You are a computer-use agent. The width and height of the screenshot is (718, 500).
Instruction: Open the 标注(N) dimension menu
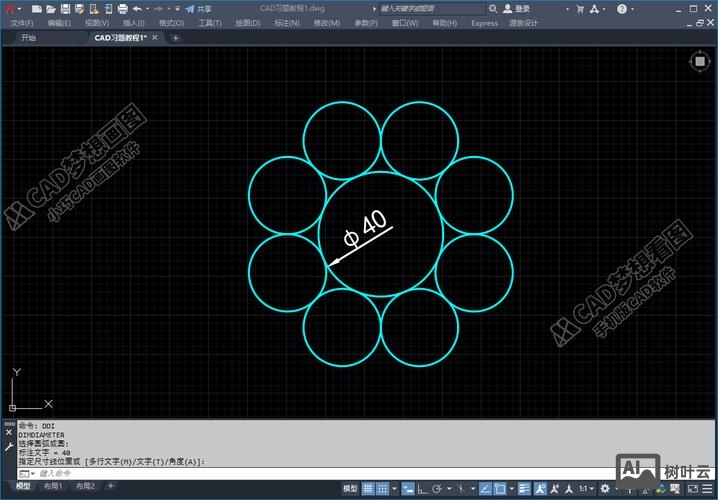coord(286,23)
